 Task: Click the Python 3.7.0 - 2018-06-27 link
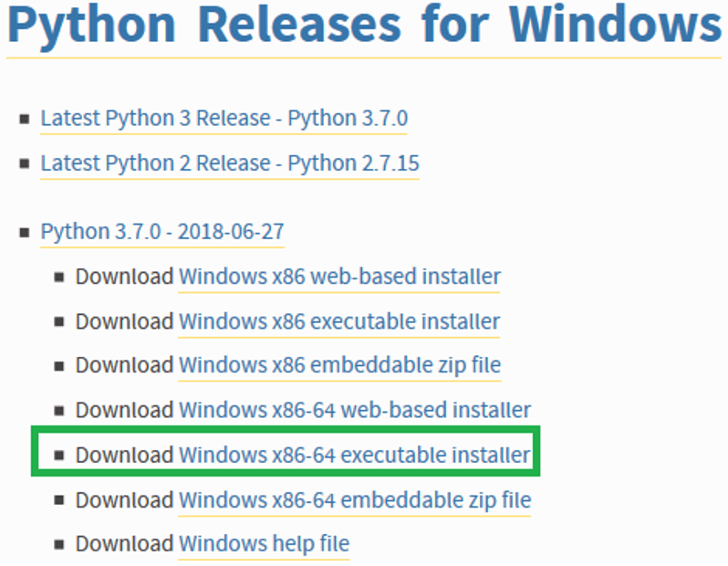(x=161, y=232)
